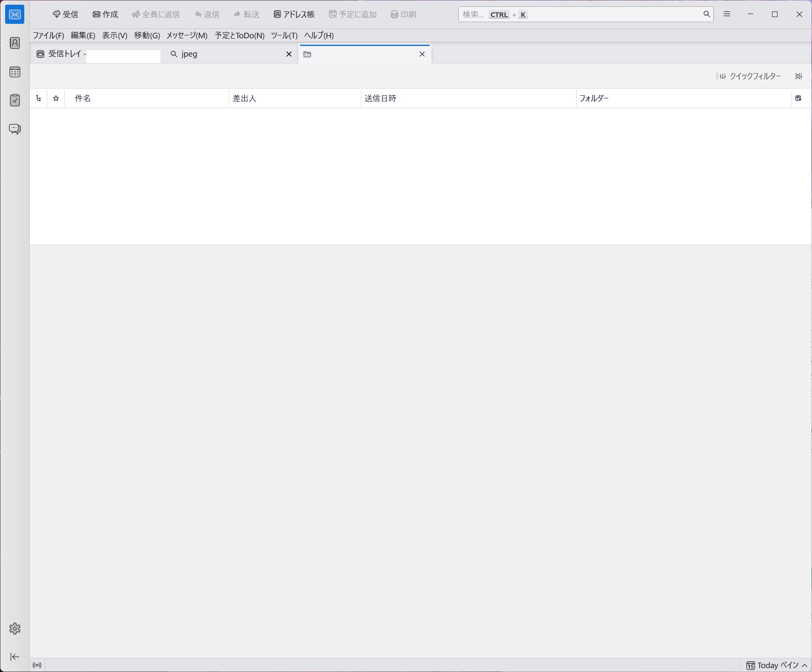
Task: Click the 作成 compose button
Action: pyautogui.click(x=106, y=14)
